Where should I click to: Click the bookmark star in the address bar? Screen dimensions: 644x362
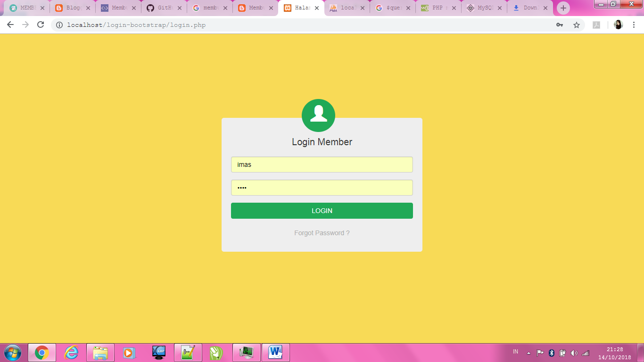tap(577, 25)
